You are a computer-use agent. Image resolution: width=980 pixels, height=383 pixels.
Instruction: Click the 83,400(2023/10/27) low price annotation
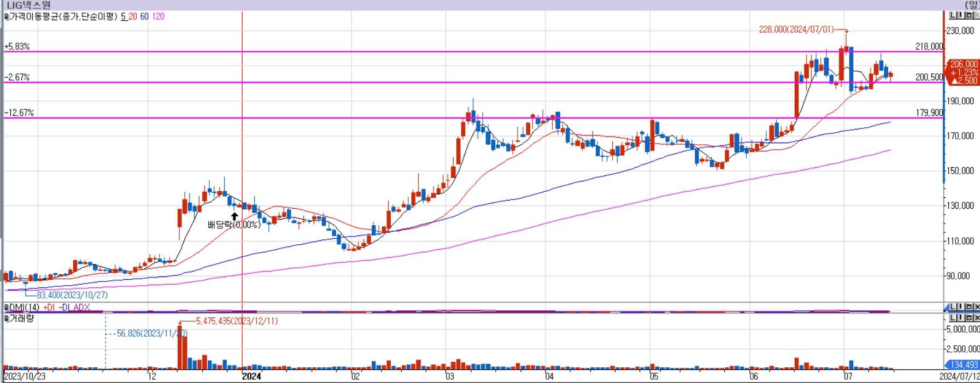72,295
